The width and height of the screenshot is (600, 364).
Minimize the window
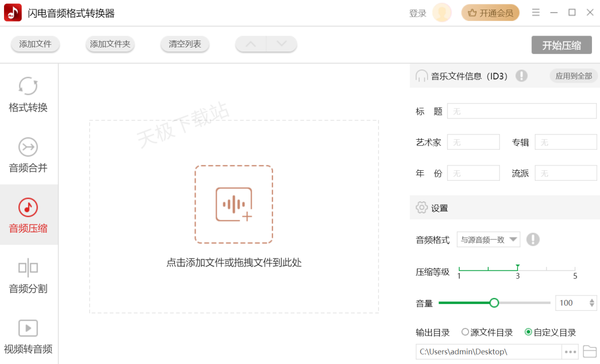[x=554, y=13]
